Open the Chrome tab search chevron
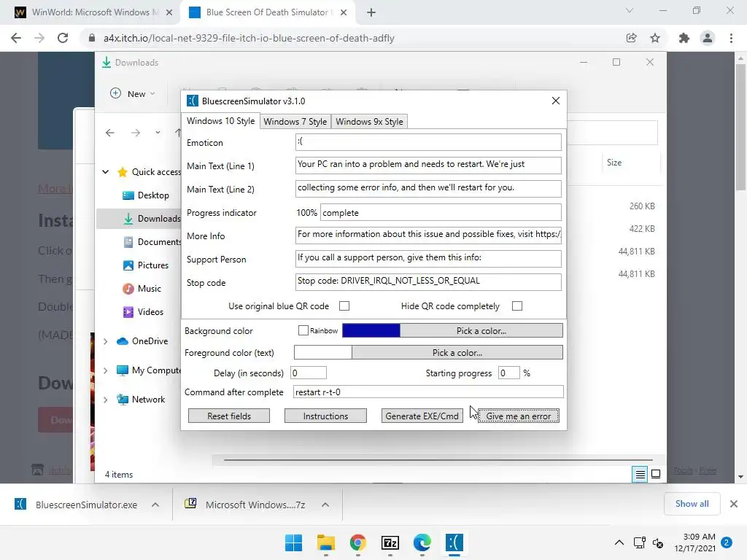 point(630,10)
